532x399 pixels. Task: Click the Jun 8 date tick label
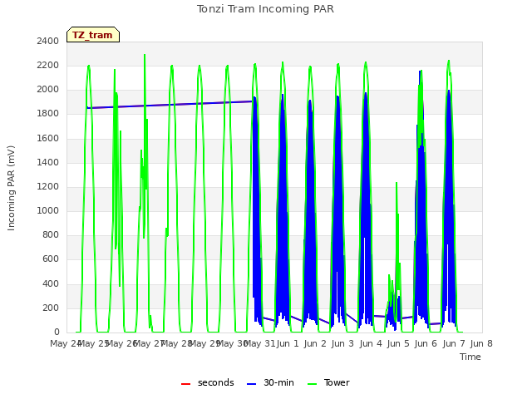click(x=481, y=343)
